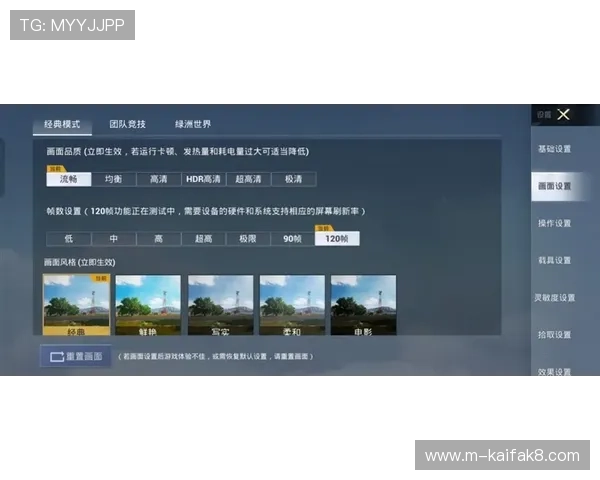600x480 pixels.
Task: Choose 极限 frame rate
Action: [x=248, y=239]
